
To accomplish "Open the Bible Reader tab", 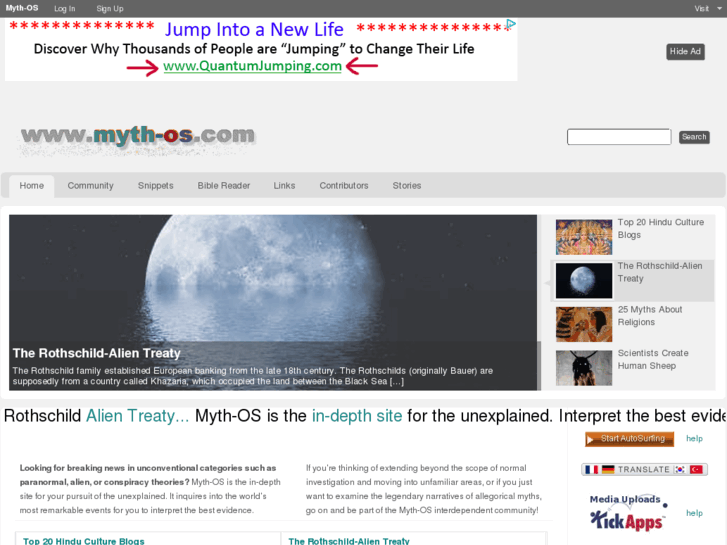I will click(x=223, y=186).
